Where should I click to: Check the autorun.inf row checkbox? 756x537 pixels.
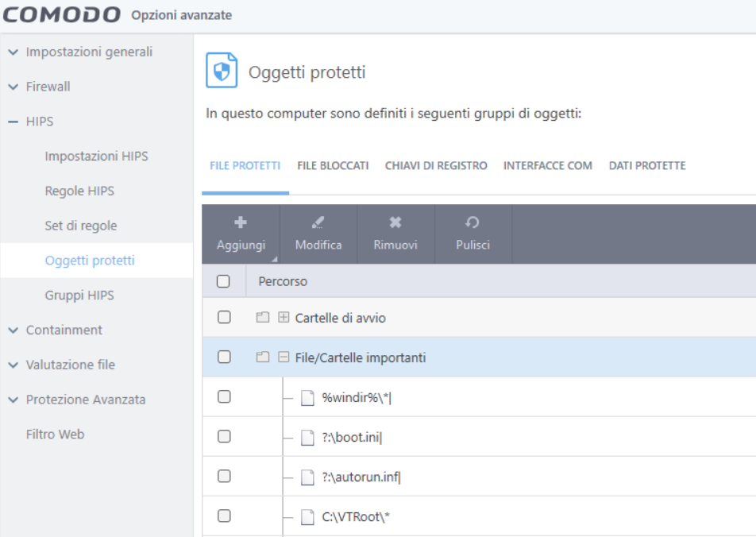(224, 477)
